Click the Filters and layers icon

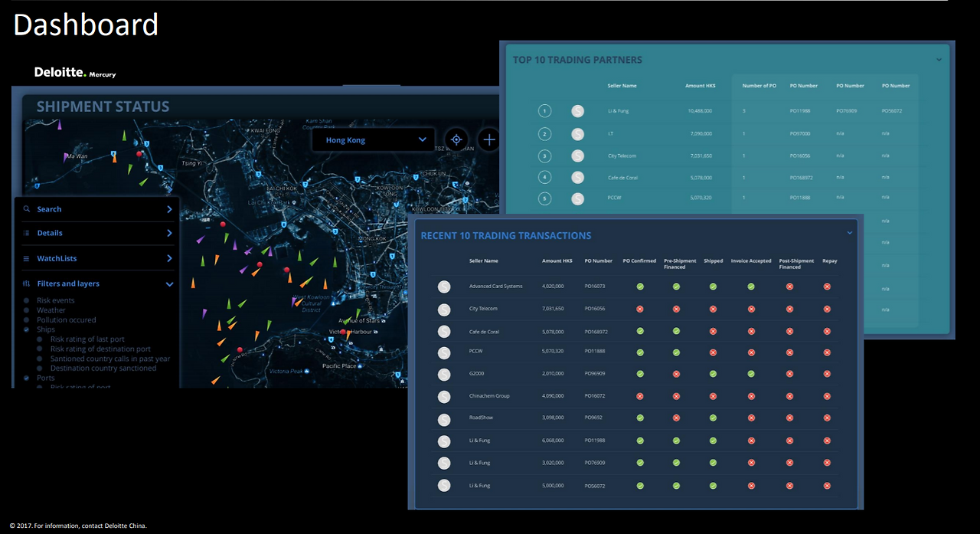tap(25, 283)
